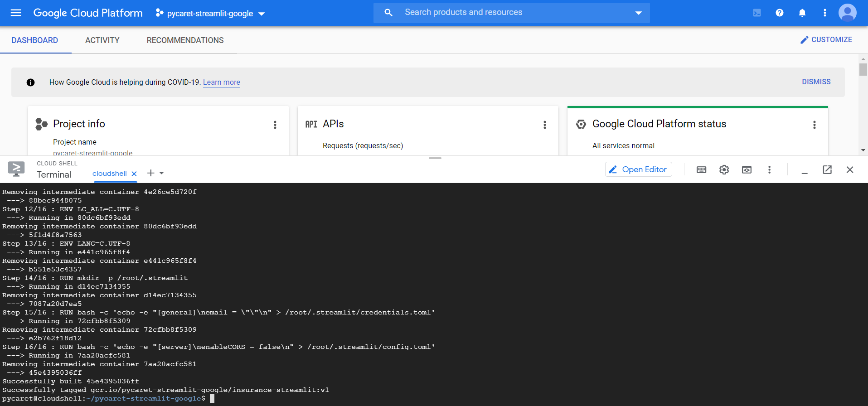
Task: Open the help question mark icon
Action: (779, 13)
